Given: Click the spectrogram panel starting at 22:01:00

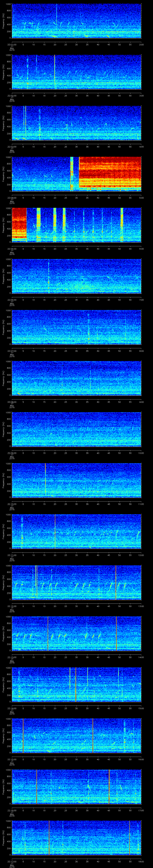Looking at the screenshot, I should (76, 21).
